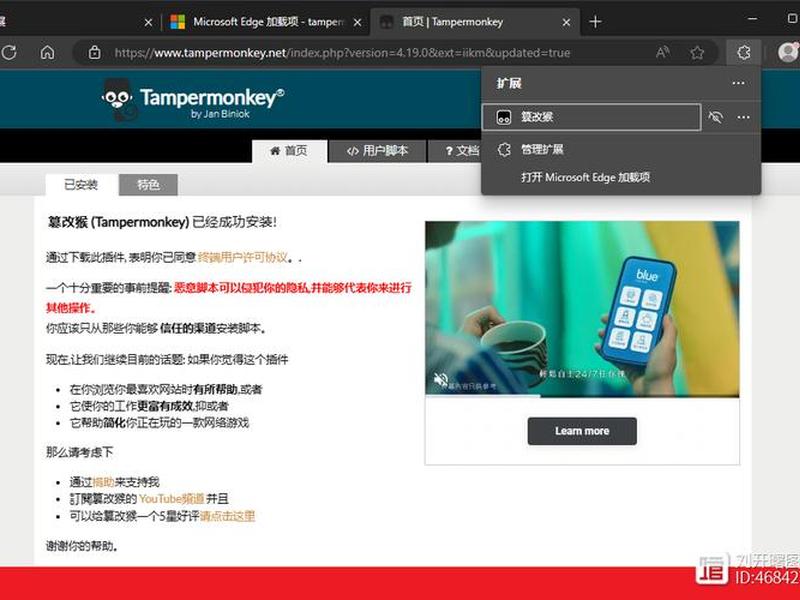Click the Microsoft logo on Edge tab

(177, 22)
